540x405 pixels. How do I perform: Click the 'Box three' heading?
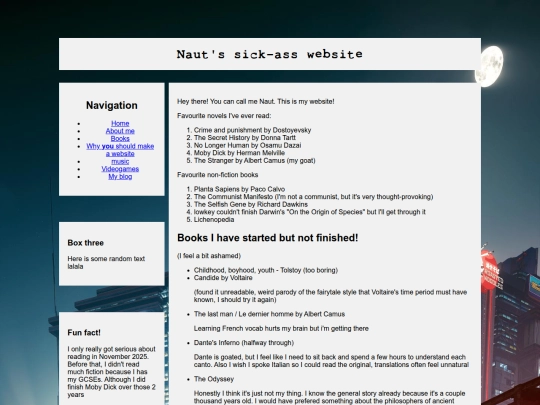[x=85, y=243]
